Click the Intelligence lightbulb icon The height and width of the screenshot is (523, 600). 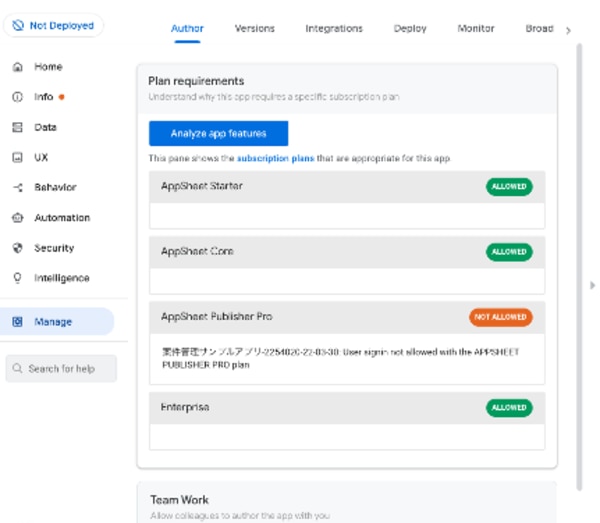tap(18, 278)
